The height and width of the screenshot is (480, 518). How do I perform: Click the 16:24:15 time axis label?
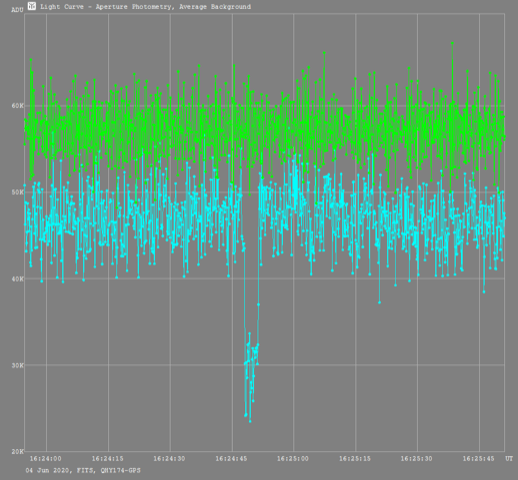pyautogui.click(x=107, y=459)
